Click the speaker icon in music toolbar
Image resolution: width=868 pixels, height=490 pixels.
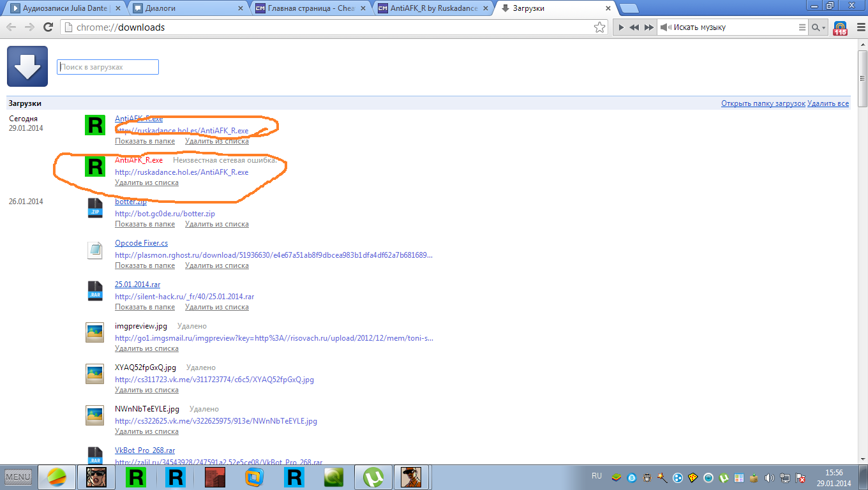pos(664,27)
